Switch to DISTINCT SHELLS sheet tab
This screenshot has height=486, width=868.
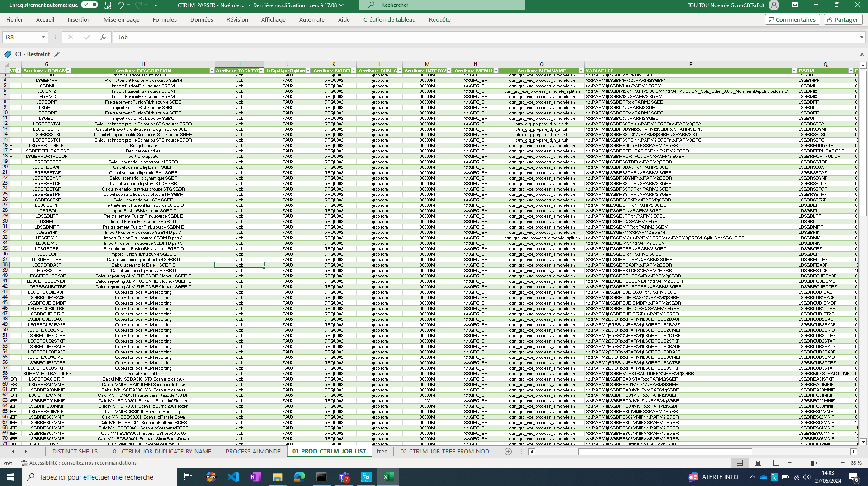point(75,452)
